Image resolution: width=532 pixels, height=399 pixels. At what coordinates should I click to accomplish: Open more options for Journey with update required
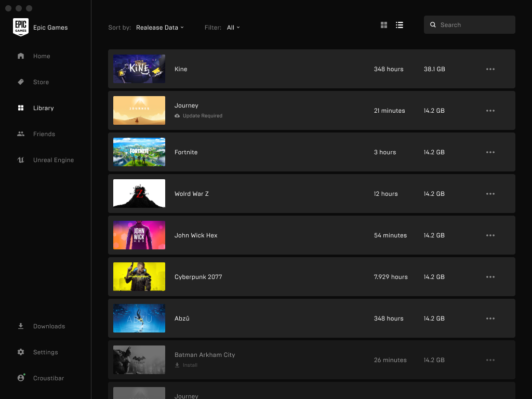point(490,111)
